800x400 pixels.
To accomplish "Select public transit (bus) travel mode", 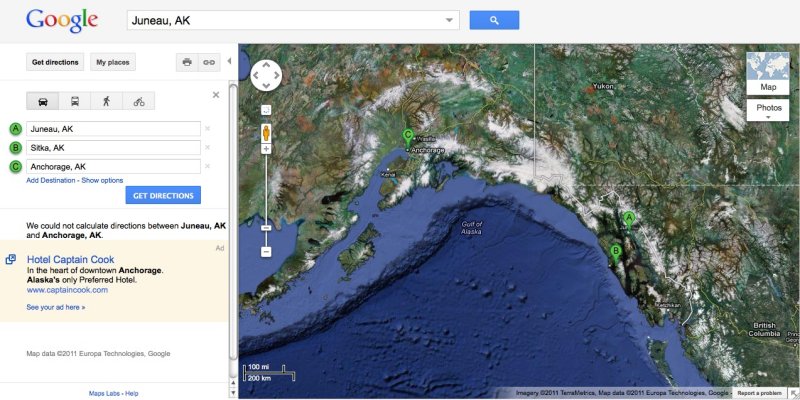I will pos(75,101).
